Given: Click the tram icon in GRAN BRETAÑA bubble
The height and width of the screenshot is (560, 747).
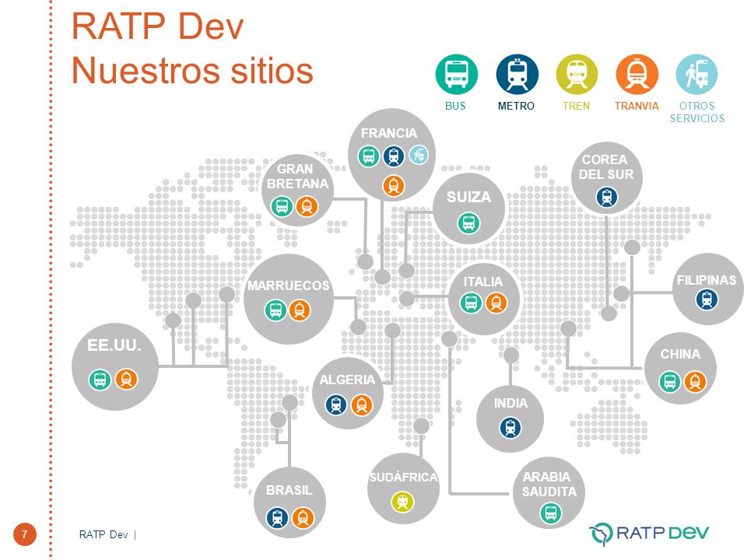Looking at the screenshot, I should (x=307, y=207).
